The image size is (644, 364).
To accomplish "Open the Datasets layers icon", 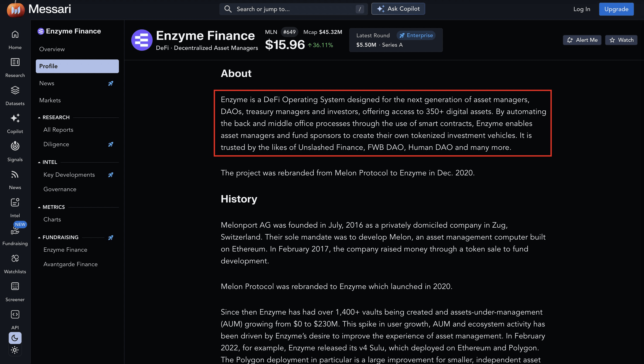I will tap(15, 90).
